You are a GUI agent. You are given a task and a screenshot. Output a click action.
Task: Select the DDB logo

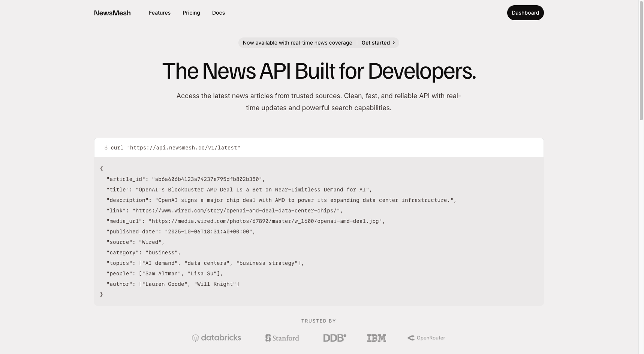334,338
